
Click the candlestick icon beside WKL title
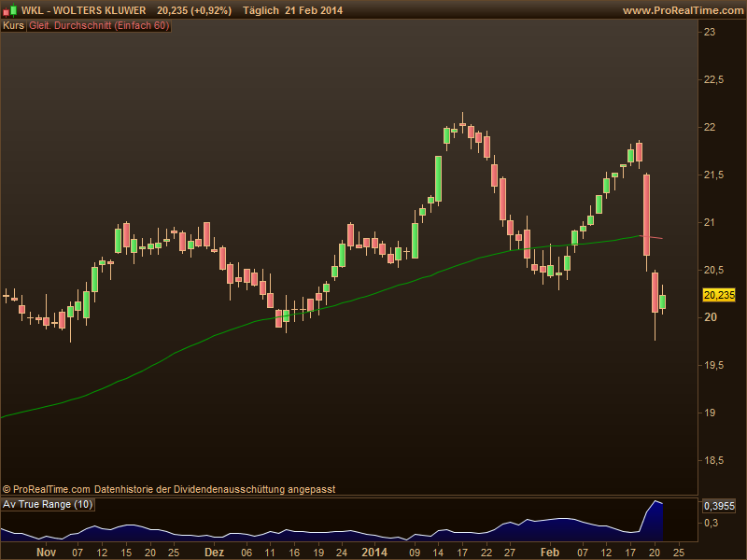point(9,10)
